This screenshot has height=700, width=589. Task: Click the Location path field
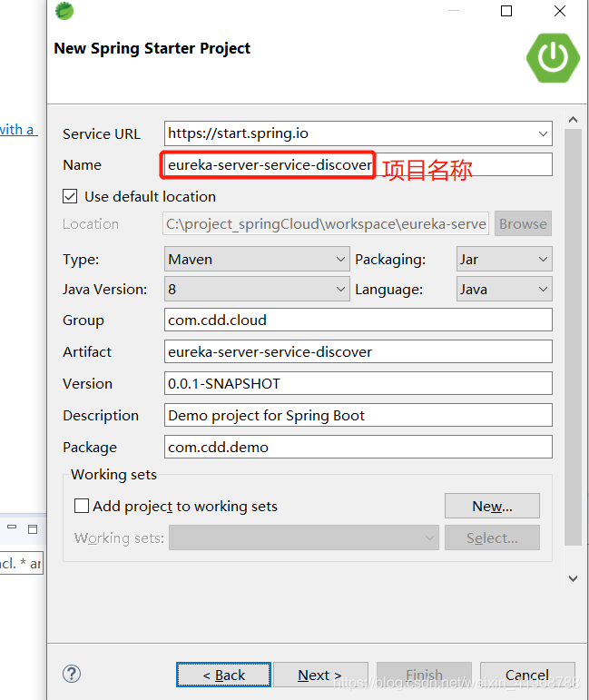(326, 223)
